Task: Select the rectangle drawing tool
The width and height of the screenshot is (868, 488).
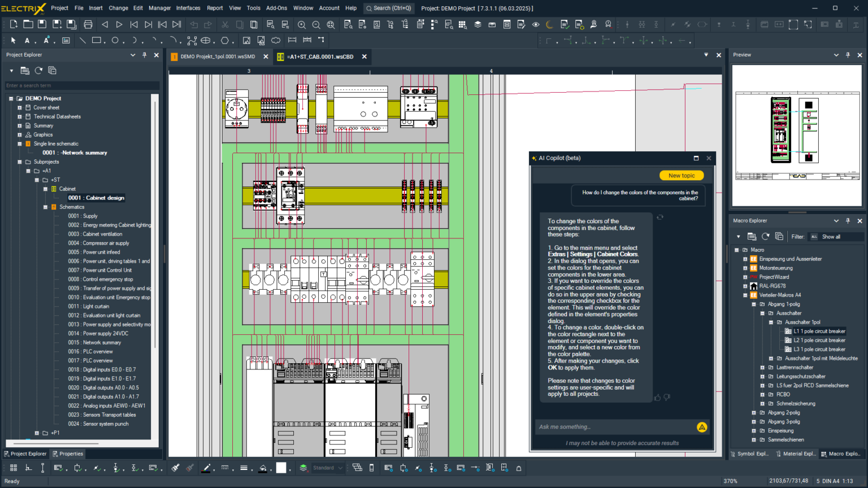Action: click(97, 40)
